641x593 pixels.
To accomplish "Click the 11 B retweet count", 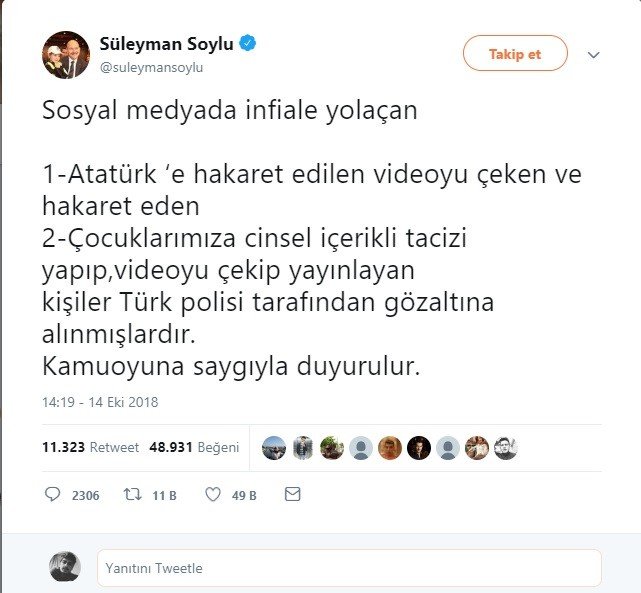I will pos(164,496).
